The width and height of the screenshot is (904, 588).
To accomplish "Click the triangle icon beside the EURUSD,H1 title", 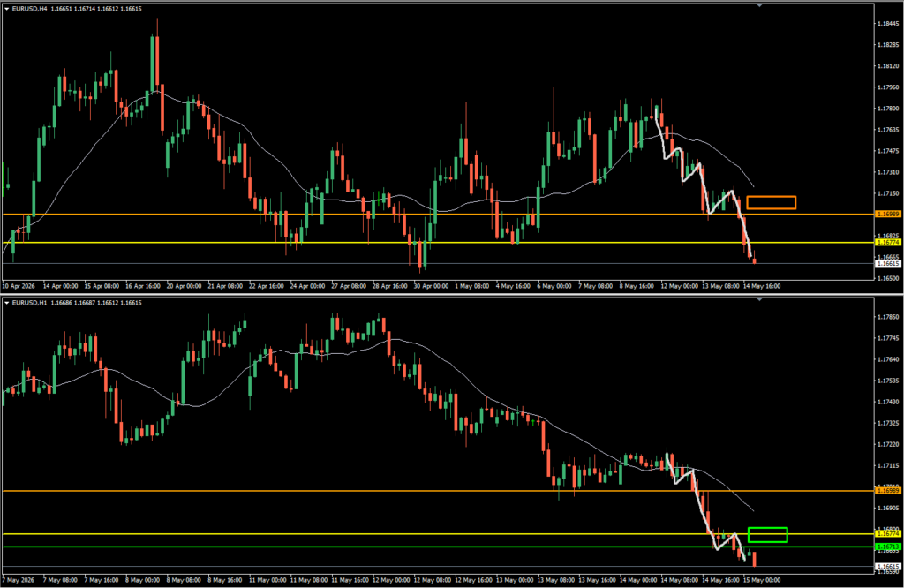I will coord(7,303).
